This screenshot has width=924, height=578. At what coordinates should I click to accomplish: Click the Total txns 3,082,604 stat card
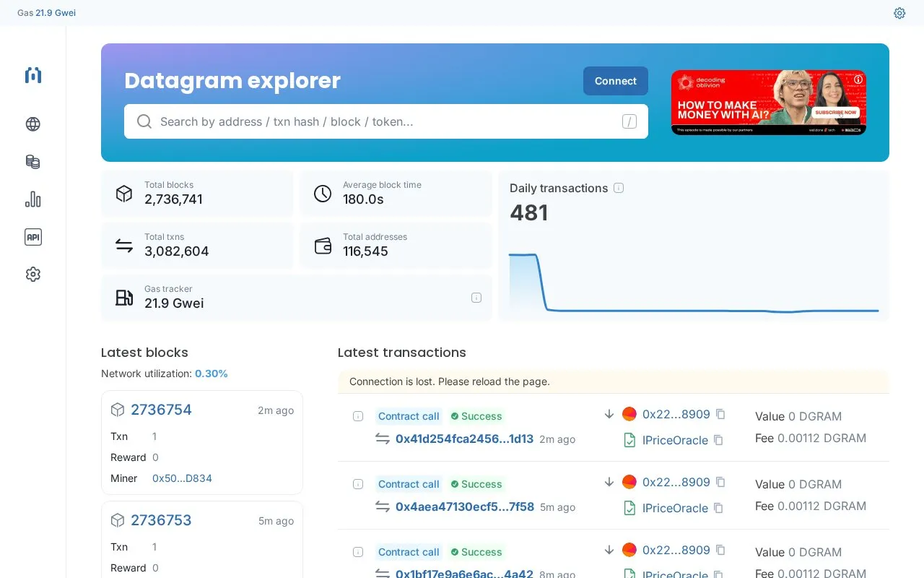coord(197,246)
